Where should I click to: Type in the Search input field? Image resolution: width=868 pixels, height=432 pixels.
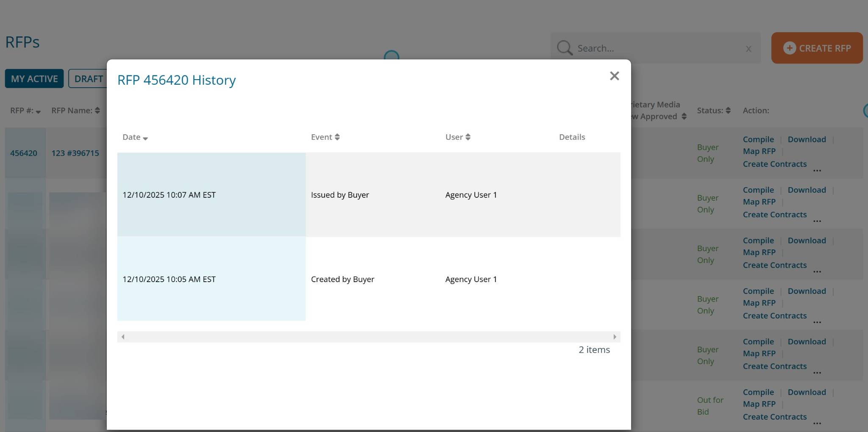click(x=657, y=48)
